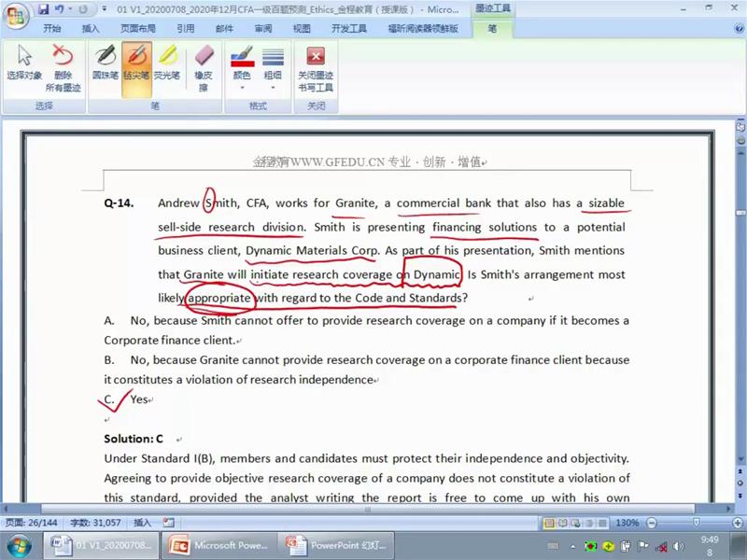Save document from Quick Access Toolbar

click(x=44, y=9)
